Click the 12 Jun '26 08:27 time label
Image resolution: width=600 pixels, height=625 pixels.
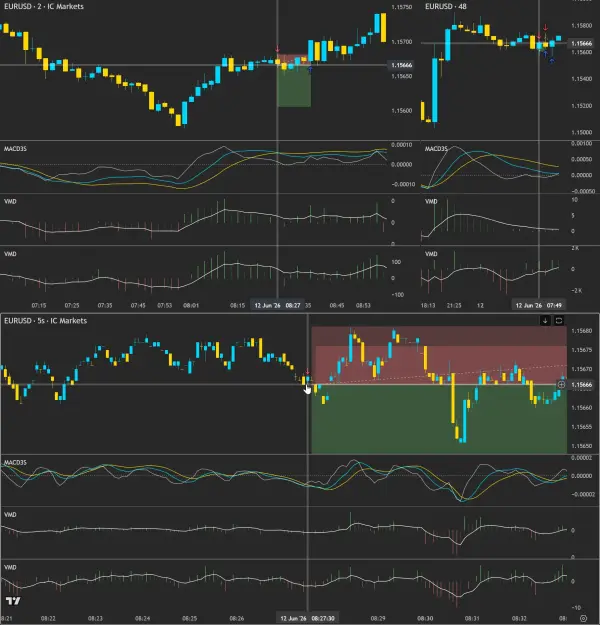277,305
